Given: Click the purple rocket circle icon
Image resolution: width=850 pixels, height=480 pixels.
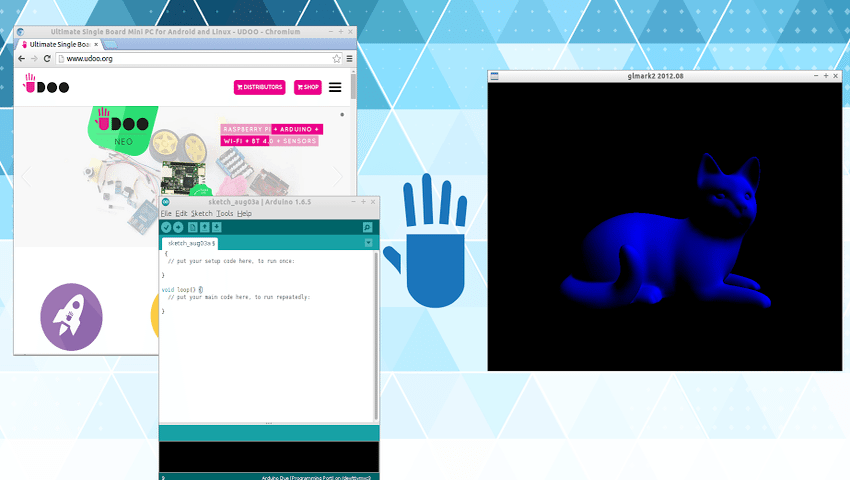Looking at the screenshot, I should click(x=72, y=317).
